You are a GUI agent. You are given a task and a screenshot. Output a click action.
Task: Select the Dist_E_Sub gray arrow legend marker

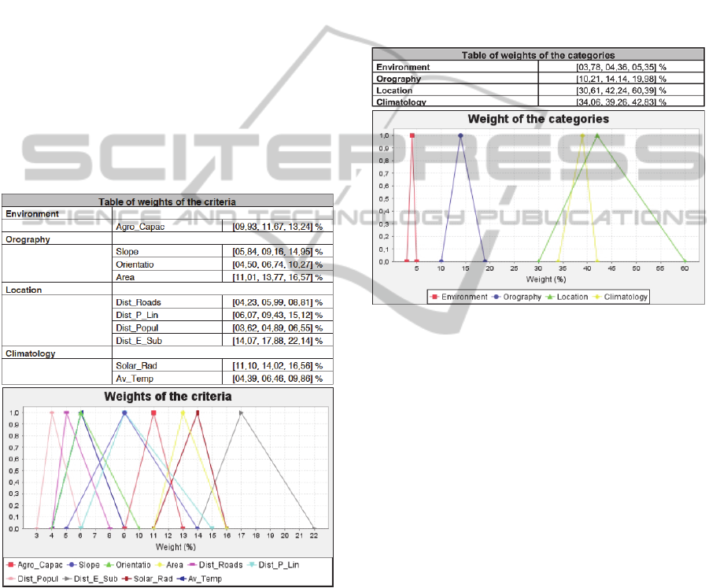[x=66, y=579]
